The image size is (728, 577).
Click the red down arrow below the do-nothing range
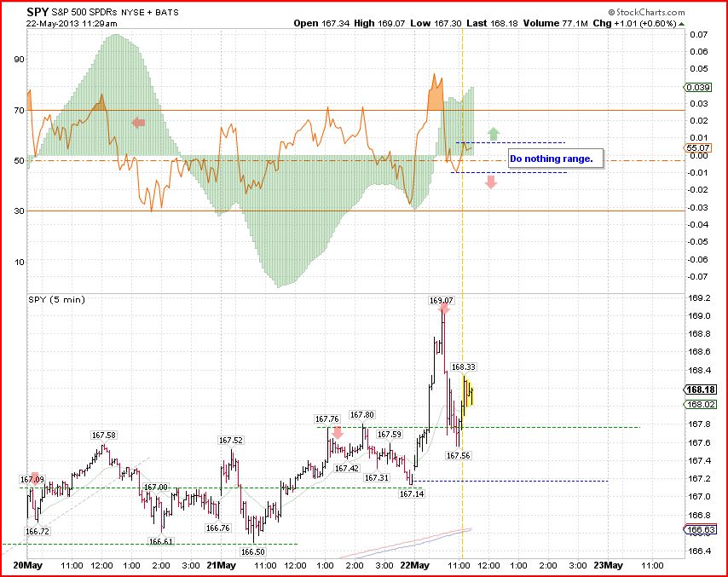tap(491, 182)
